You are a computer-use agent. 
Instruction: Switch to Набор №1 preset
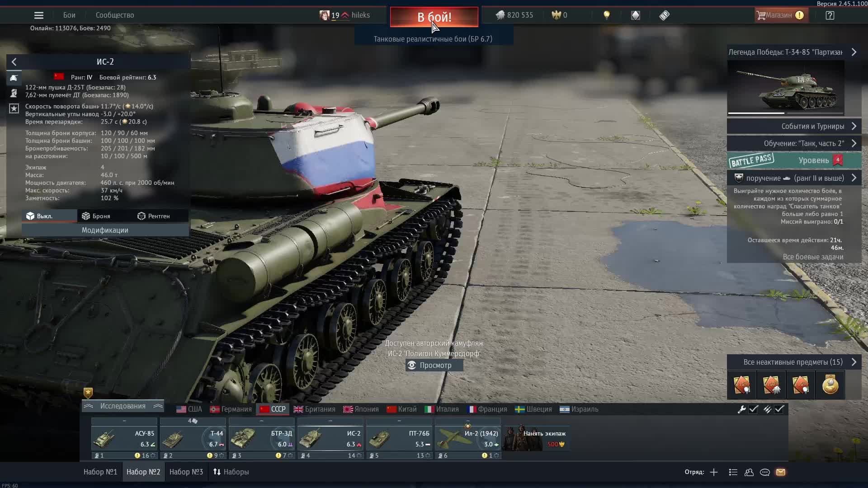click(100, 472)
